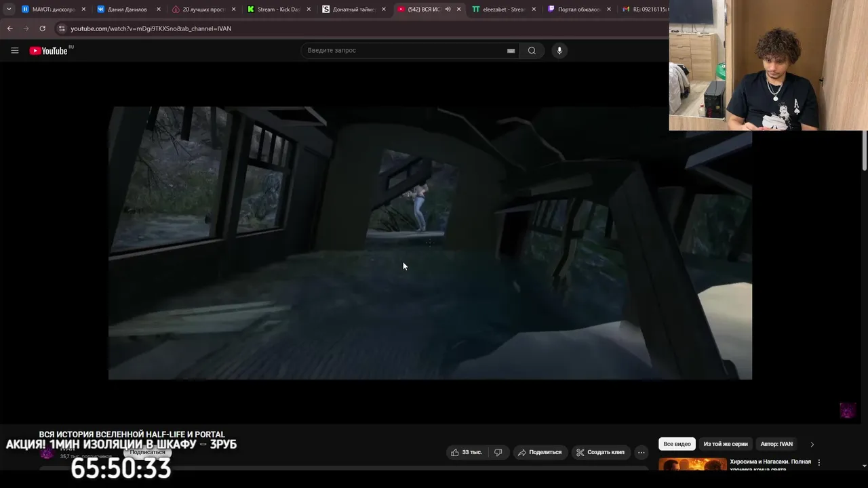Open the three-dot more actions menu
The image size is (868, 488).
[641, 452]
